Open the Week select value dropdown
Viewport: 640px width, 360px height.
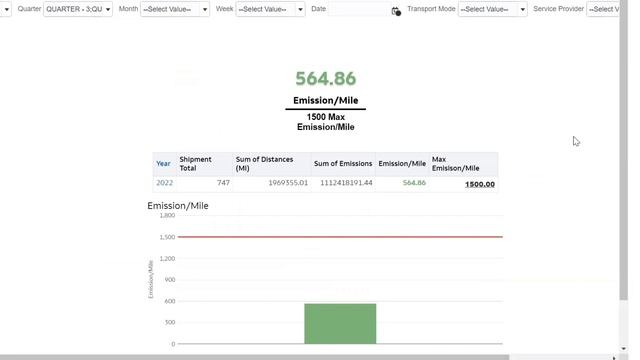[270, 9]
